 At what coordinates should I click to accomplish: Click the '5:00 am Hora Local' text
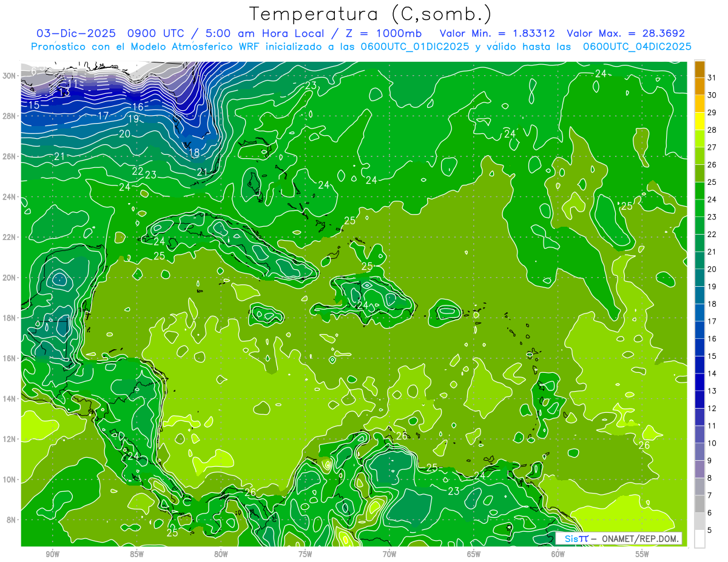pos(264,33)
